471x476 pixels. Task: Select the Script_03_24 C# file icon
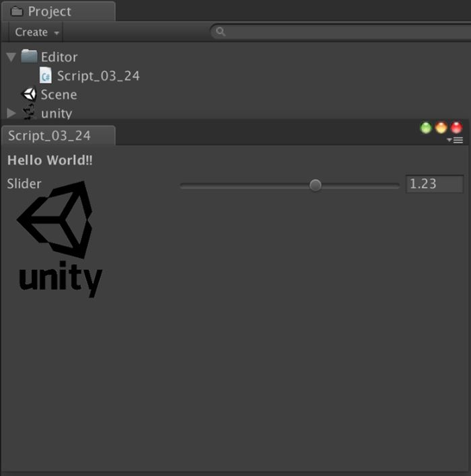pyautogui.click(x=46, y=75)
